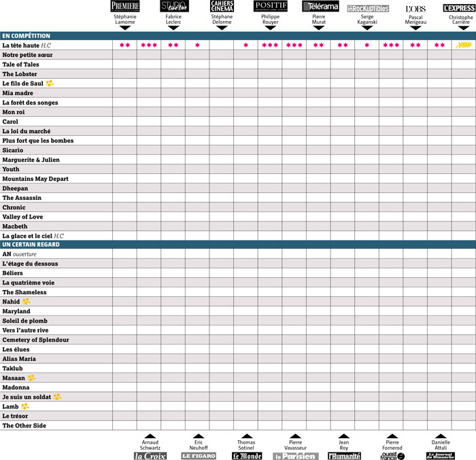Click the Le Journal du Dimanche logo

(x=441, y=455)
